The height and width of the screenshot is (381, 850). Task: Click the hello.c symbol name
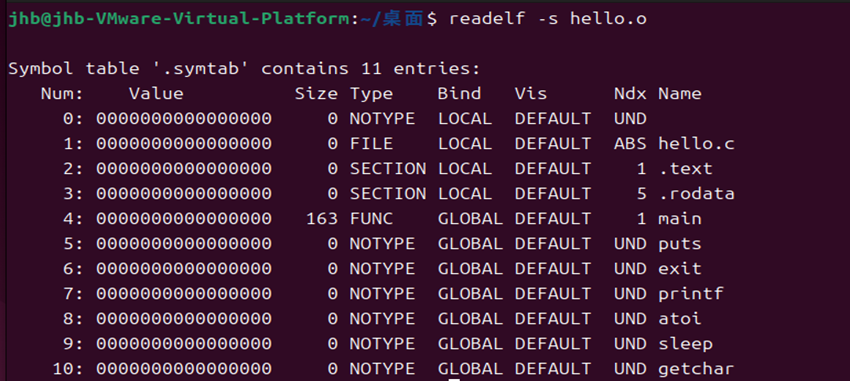(x=696, y=144)
